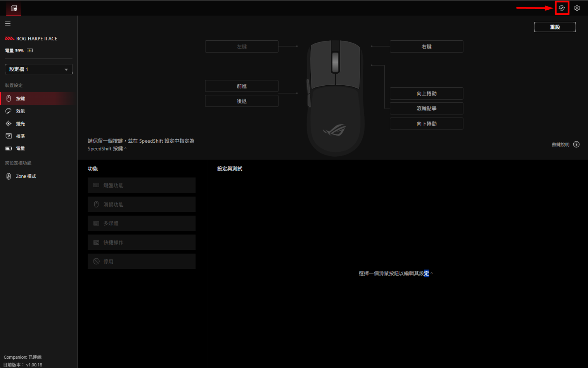Click the Companion: 已連線 status text
The height and width of the screenshot is (368, 588).
click(22, 357)
